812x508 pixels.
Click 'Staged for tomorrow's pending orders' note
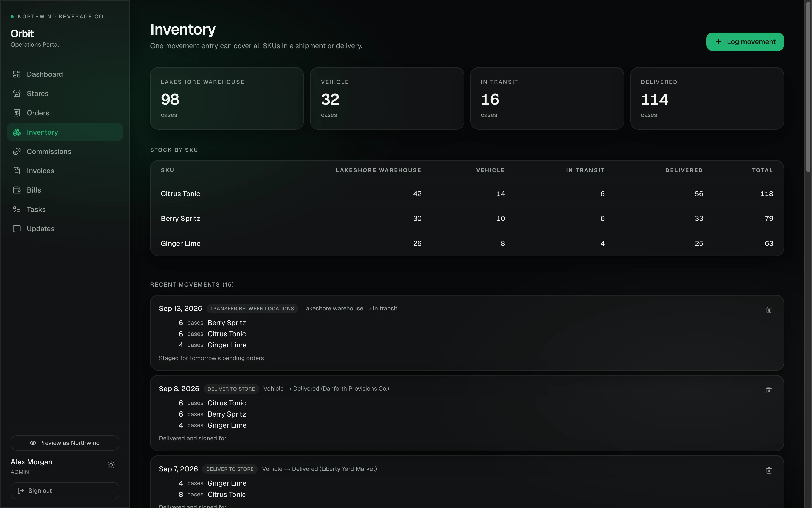(x=211, y=358)
